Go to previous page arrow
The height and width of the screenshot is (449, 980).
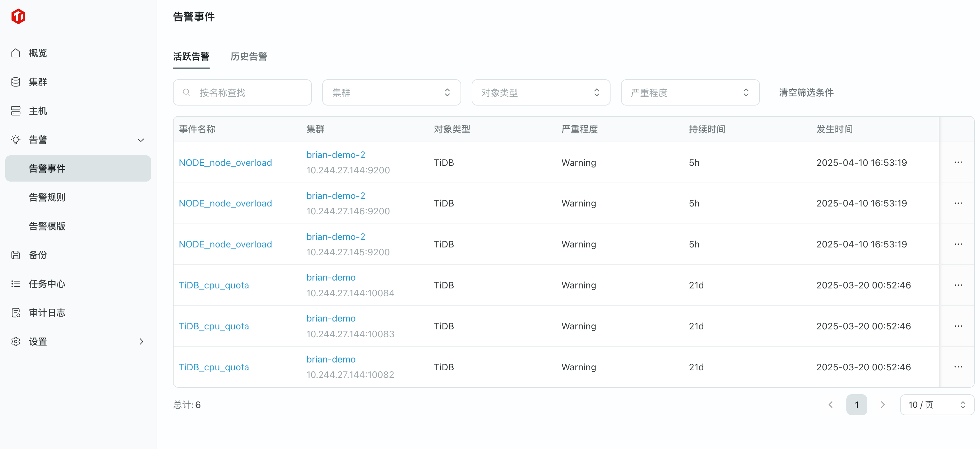(831, 404)
